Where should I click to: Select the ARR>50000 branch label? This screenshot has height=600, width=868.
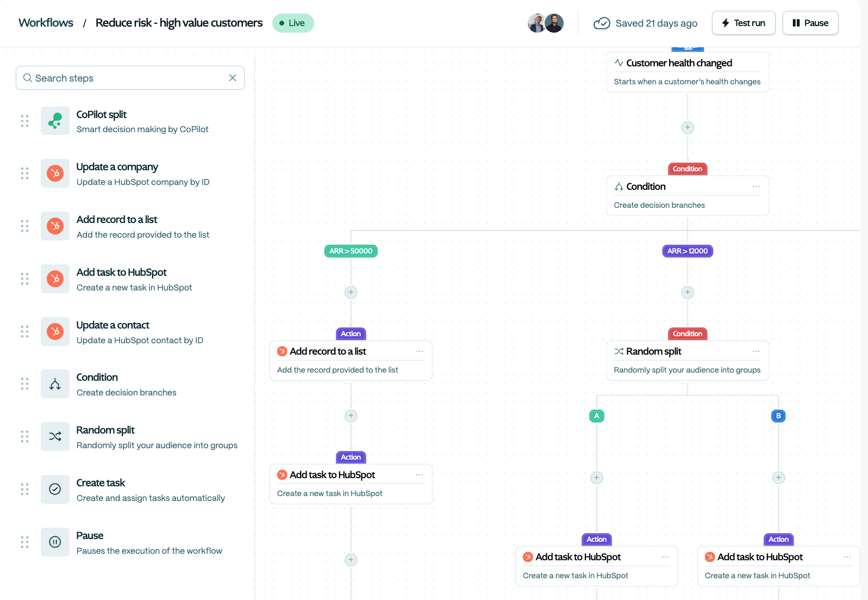point(351,251)
